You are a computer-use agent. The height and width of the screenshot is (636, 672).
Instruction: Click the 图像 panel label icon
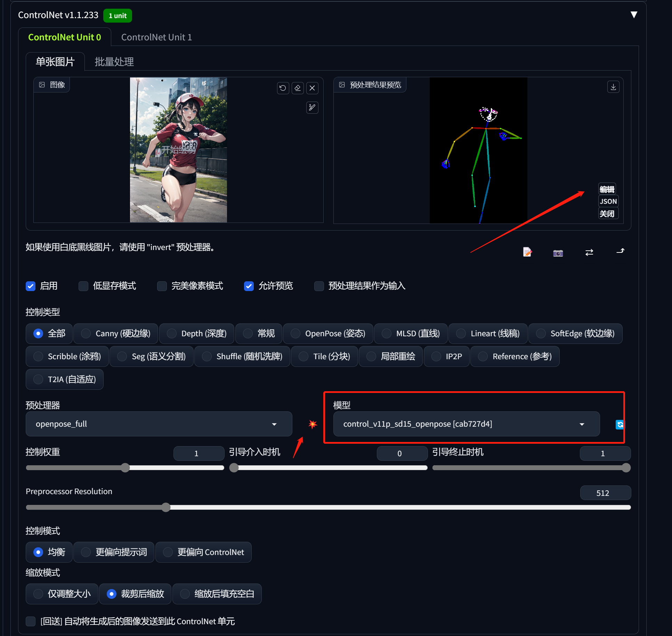pyautogui.click(x=42, y=85)
